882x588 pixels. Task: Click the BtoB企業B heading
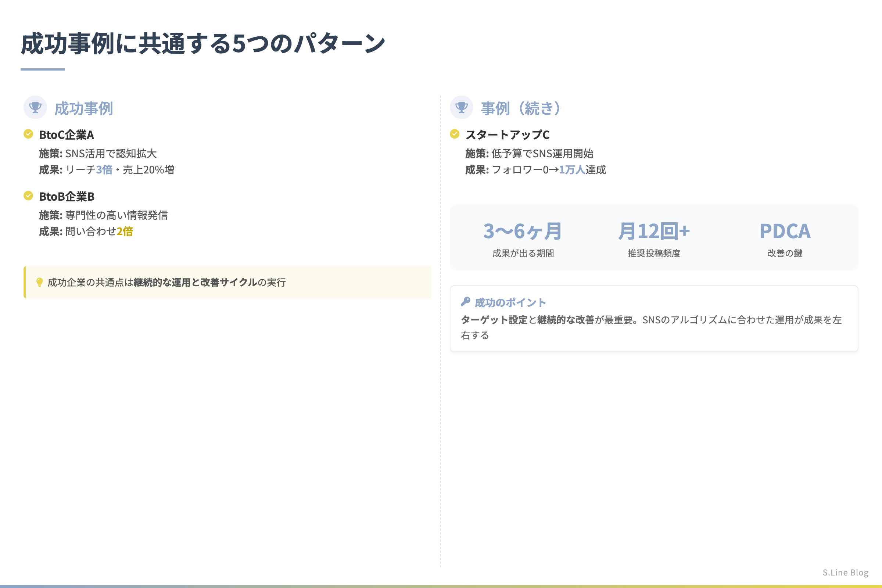(x=67, y=196)
